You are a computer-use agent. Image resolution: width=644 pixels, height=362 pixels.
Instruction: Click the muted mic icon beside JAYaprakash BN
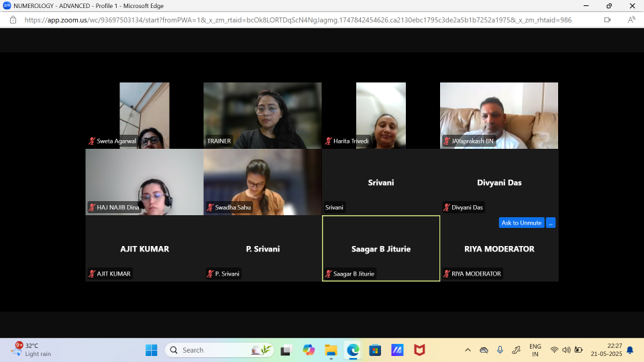447,141
